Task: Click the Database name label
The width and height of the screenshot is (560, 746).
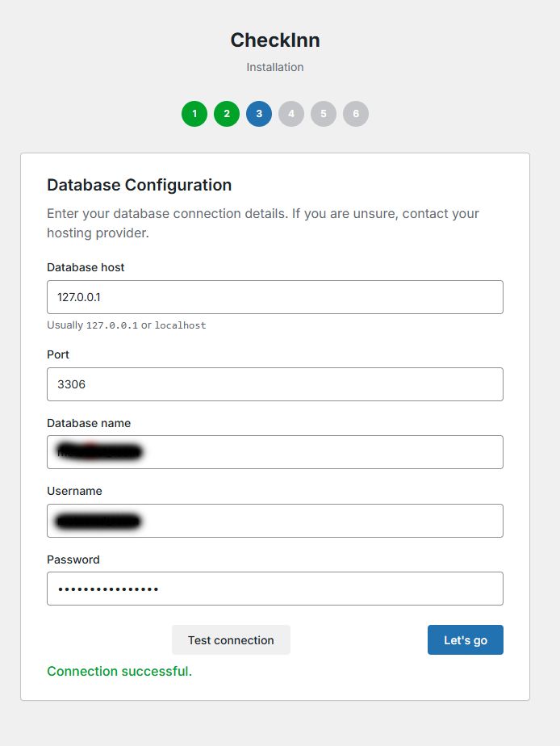Action: coord(89,423)
